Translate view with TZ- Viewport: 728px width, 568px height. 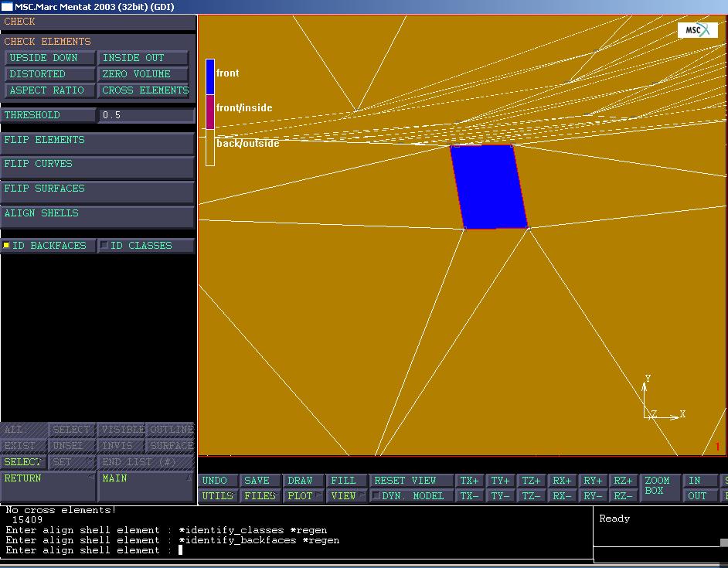[532, 496]
